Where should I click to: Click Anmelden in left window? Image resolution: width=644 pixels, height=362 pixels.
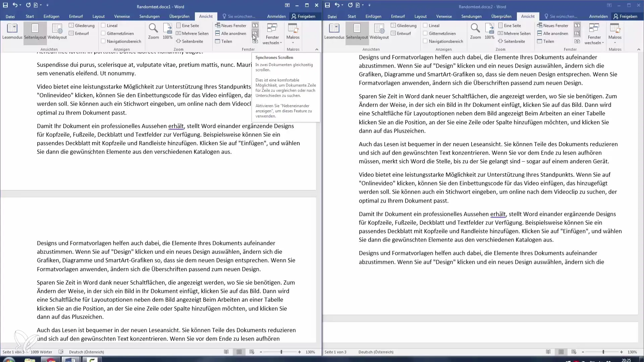click(x=276, y=16)
